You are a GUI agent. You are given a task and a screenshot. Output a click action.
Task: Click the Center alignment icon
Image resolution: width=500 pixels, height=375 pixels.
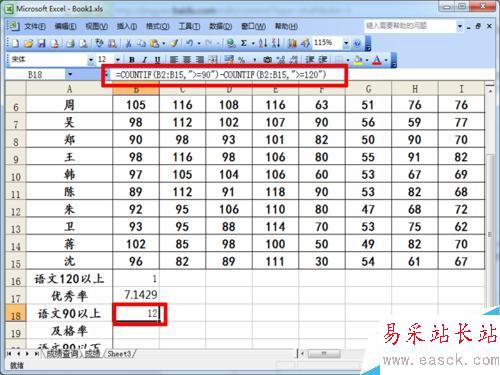click(187, 60)
